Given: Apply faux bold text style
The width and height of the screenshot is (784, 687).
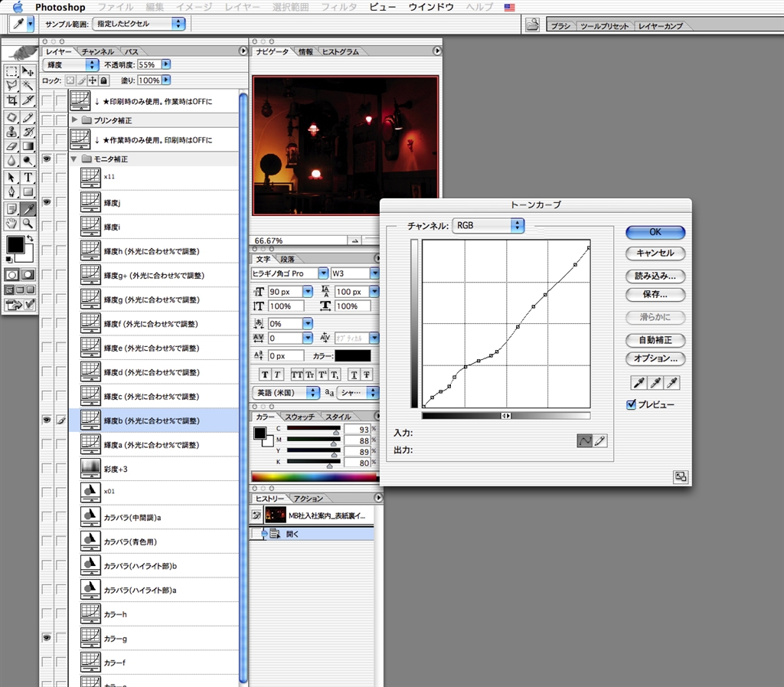Looking at the screenshot, I should pyautogui.click(x=265, y=375).
